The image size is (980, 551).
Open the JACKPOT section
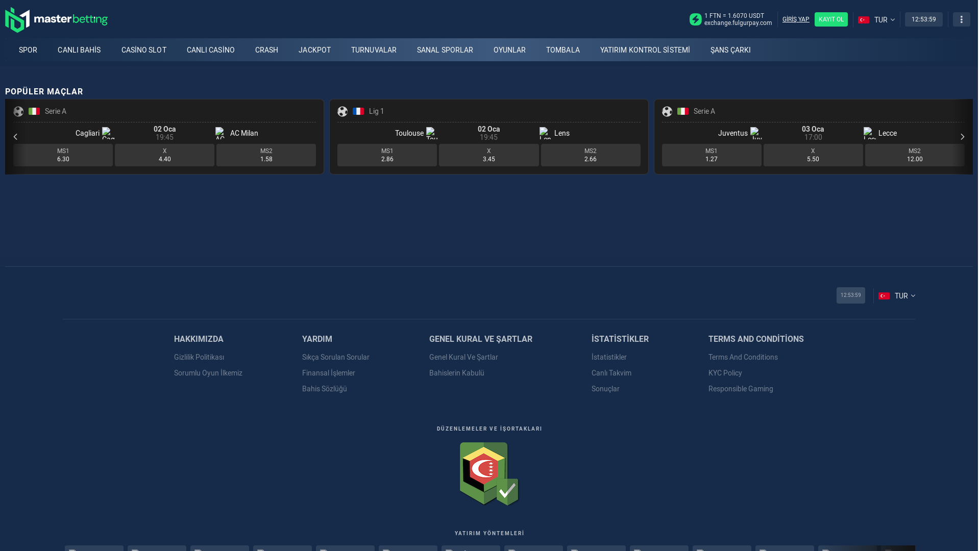[314, 50]
